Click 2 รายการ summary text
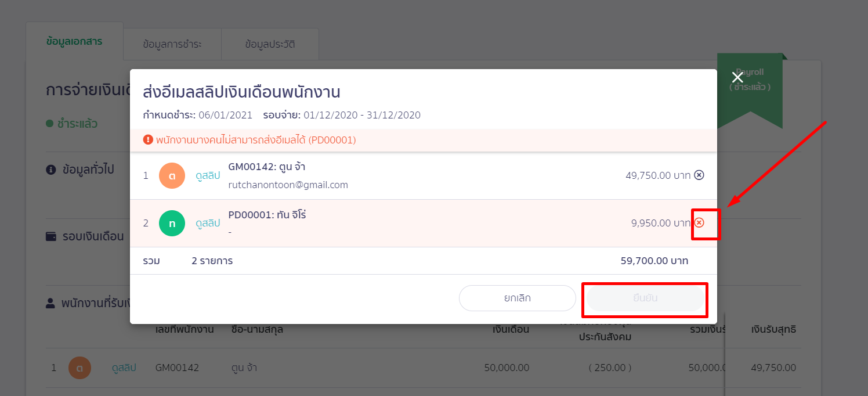The image size is (868, 396). click(212, 261)
